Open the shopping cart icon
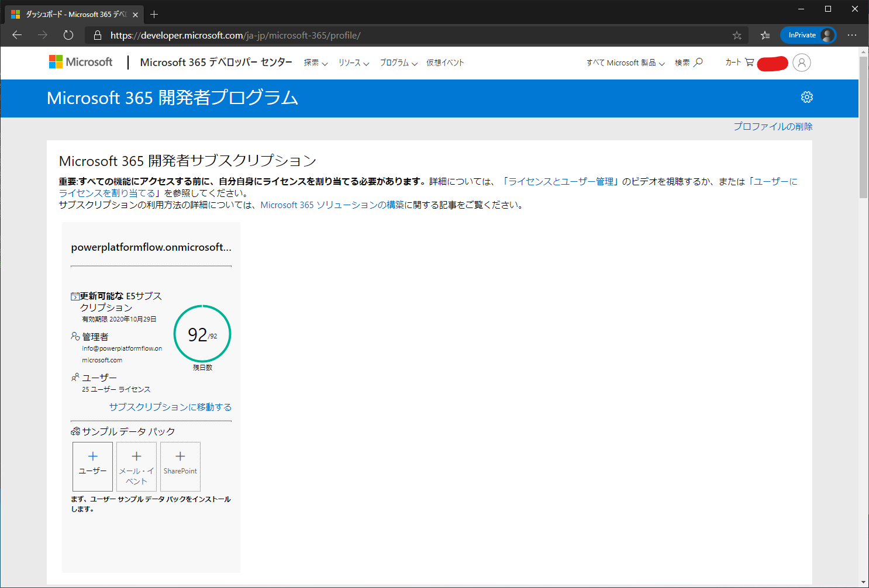 pyautogui.click(x=749, y=62)
